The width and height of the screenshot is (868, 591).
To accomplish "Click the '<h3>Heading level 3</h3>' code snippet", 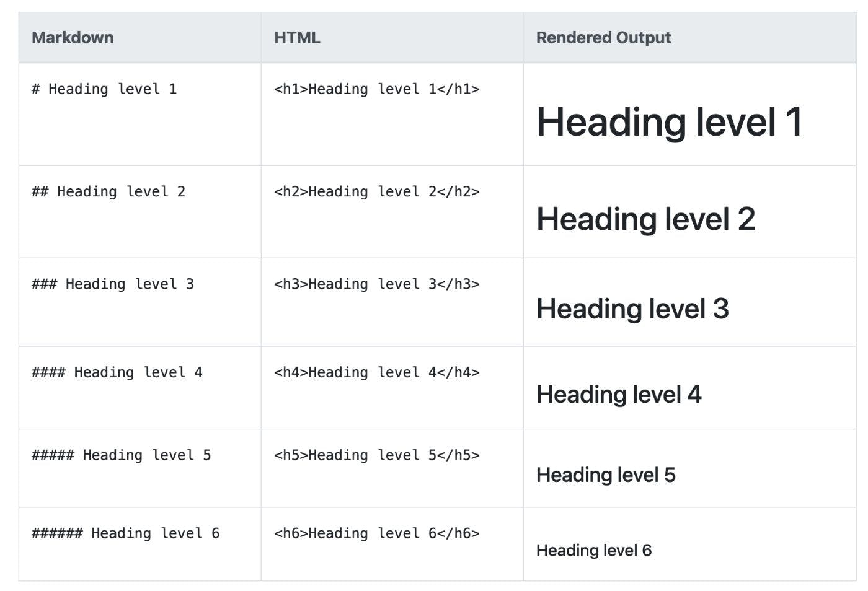I will pyautogui.click(x=377, y=284).
